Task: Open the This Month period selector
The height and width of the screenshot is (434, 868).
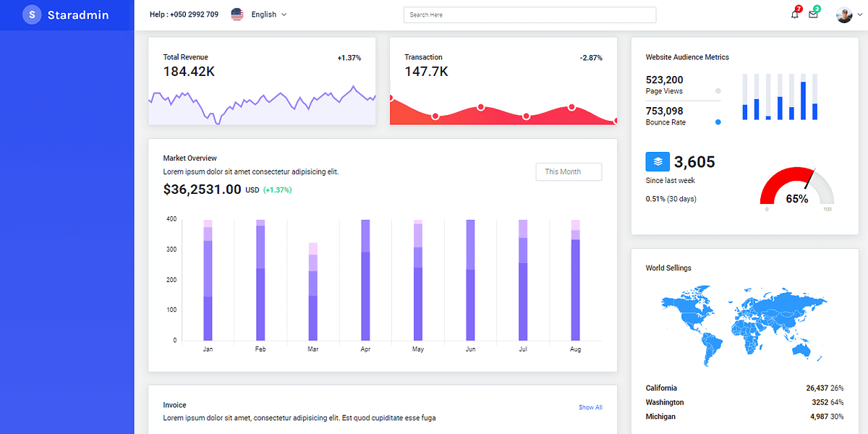Action: [x=569, y=171]
